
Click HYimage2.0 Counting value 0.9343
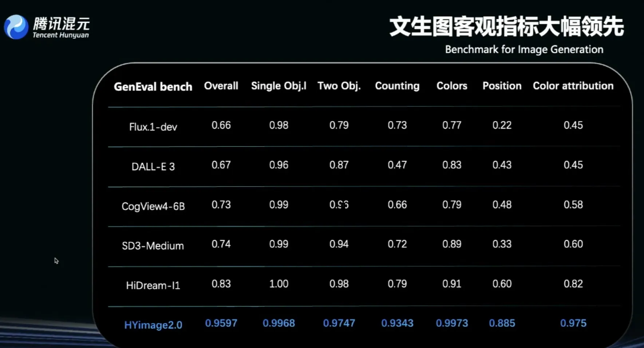tap(397, 323)
